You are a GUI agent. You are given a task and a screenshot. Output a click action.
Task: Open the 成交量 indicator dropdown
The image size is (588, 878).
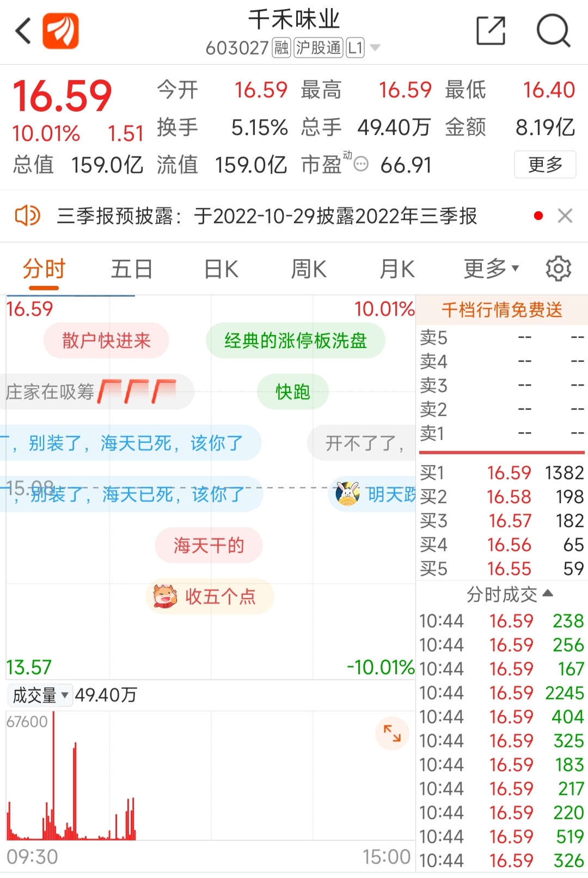[x=40, y=695]
